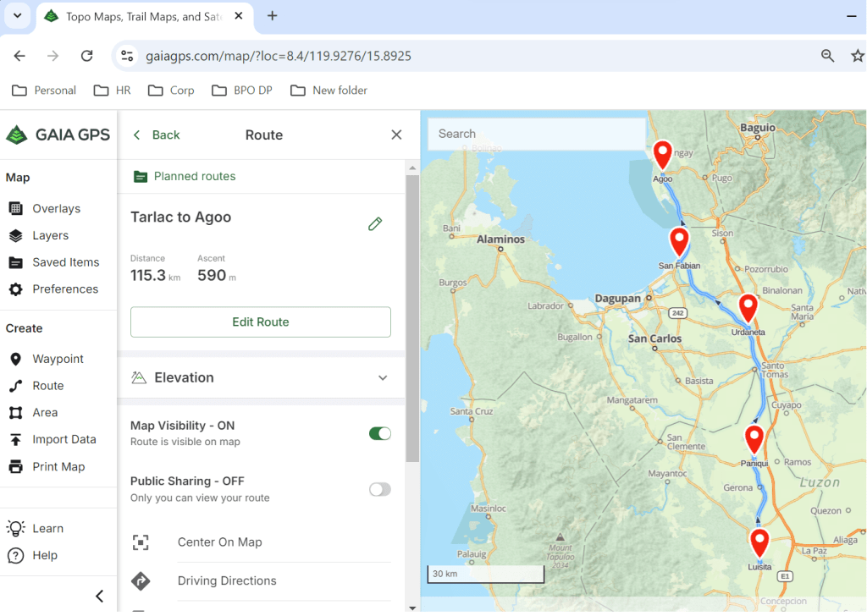Click the map Search field

[x=537, y=134]
